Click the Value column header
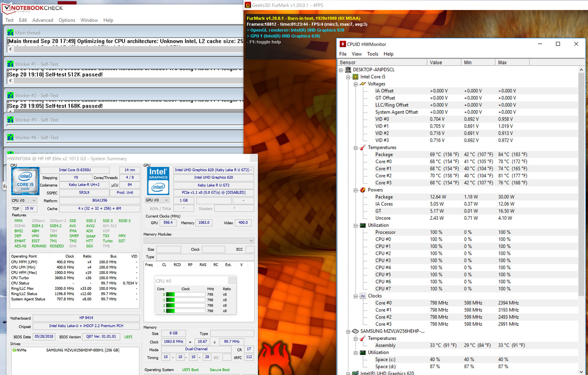This screenshot has height=375, width=588. [x=444, y=62]
